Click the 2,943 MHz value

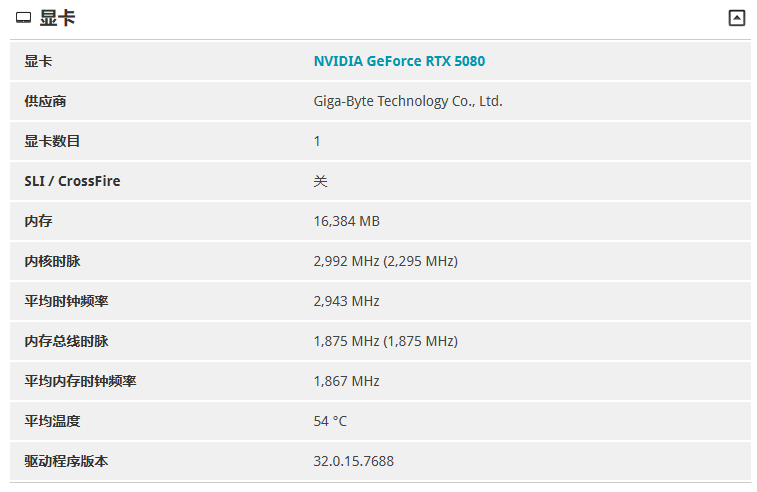point(346,301)
